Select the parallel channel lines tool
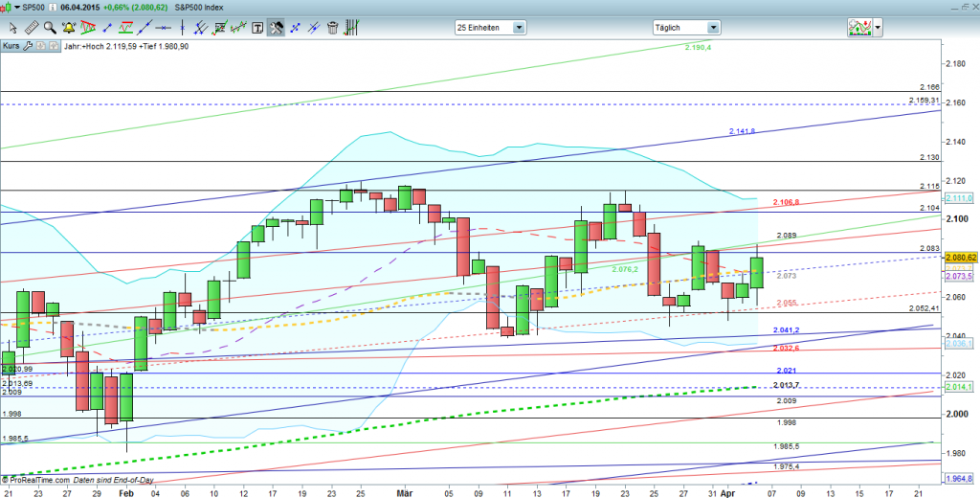 pyautogui.click(x=201, y=28)
